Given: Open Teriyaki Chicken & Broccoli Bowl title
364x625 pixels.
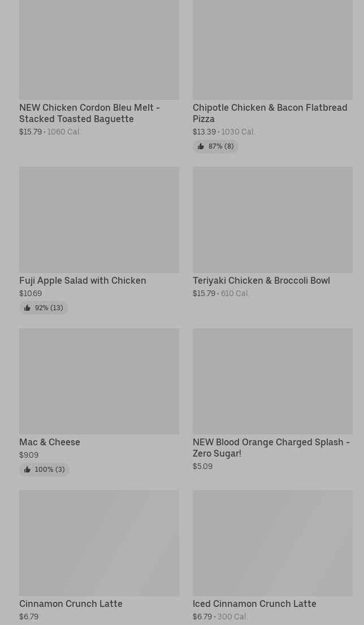Looking at the screenshot, I should (x=261, y=281).
